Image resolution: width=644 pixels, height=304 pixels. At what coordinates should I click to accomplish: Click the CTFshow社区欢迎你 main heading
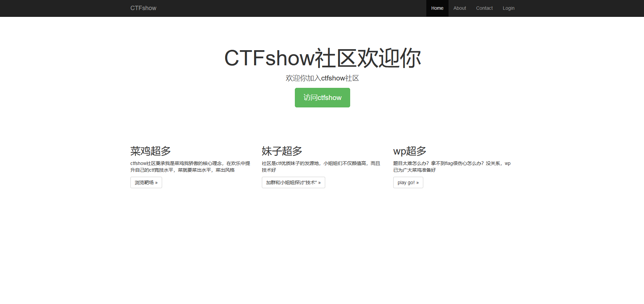tap(323, 58)
